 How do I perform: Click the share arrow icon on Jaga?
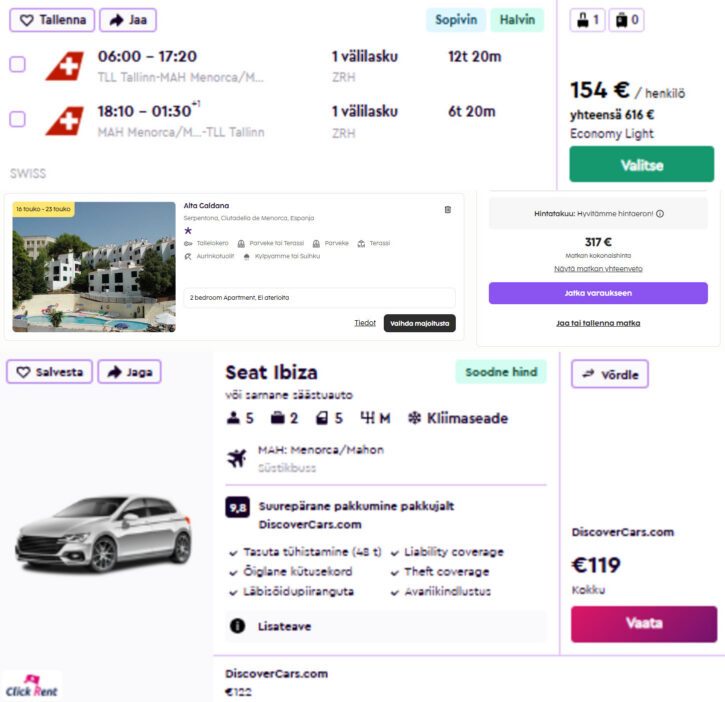click(x=114, y=372)
